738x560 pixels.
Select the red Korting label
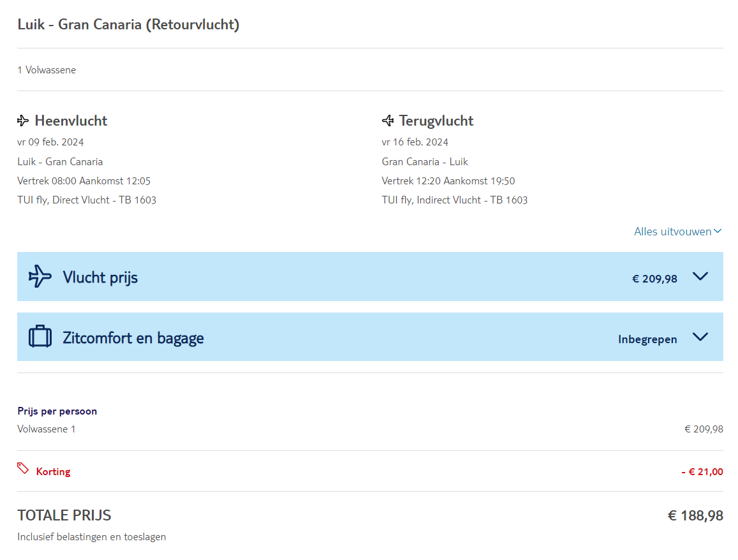[x=53, y=472]
